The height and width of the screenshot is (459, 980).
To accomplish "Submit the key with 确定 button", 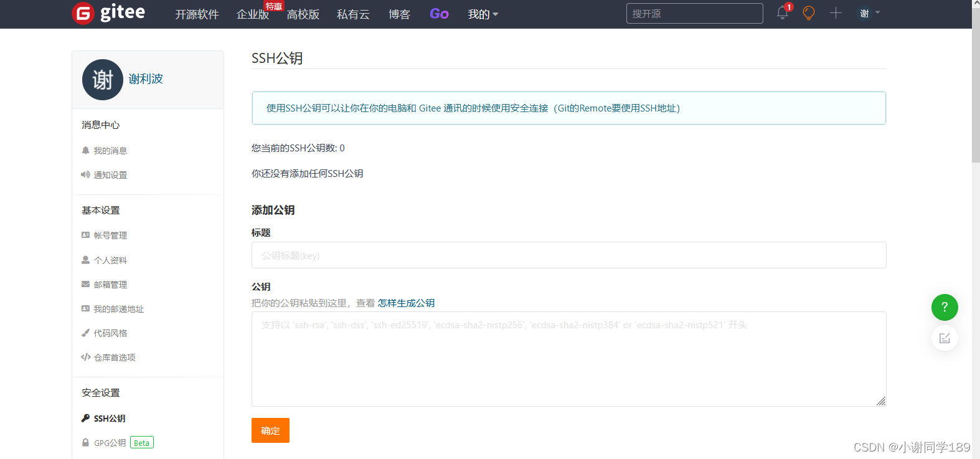I will 270,430.
